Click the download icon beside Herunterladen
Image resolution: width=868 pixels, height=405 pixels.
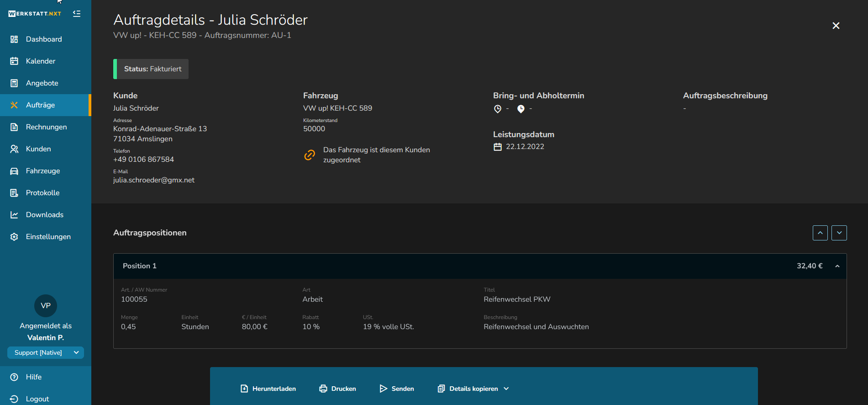tap(244, 389)
